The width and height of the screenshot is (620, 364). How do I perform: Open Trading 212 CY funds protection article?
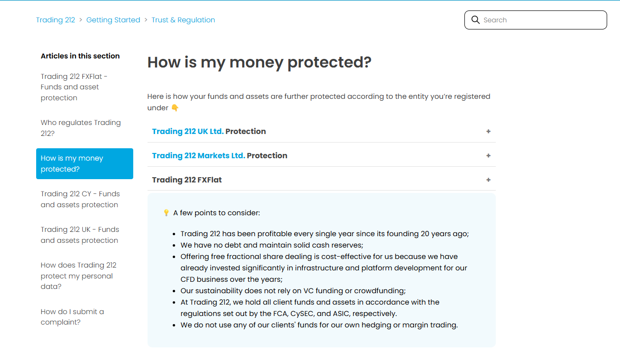(80, 199)
